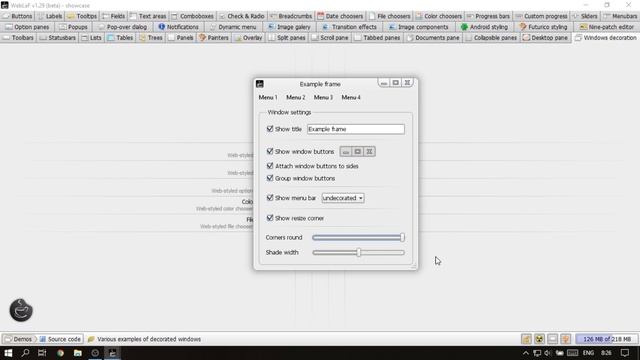Switch to the Labels tab
640x360 pixels.
click(50, 16)
